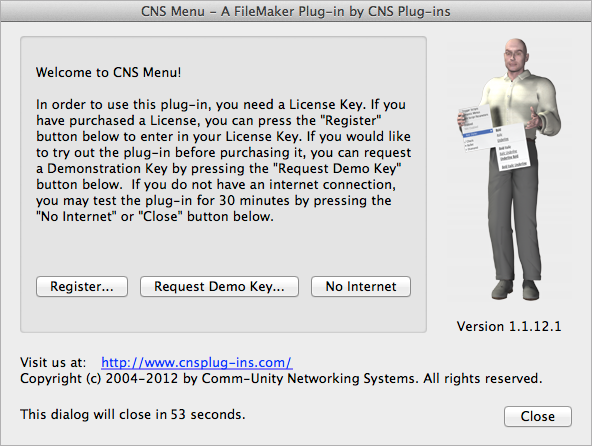Click the blue highlighted row in the mascot's menu
592x446 pixels.
click(478, 133)
